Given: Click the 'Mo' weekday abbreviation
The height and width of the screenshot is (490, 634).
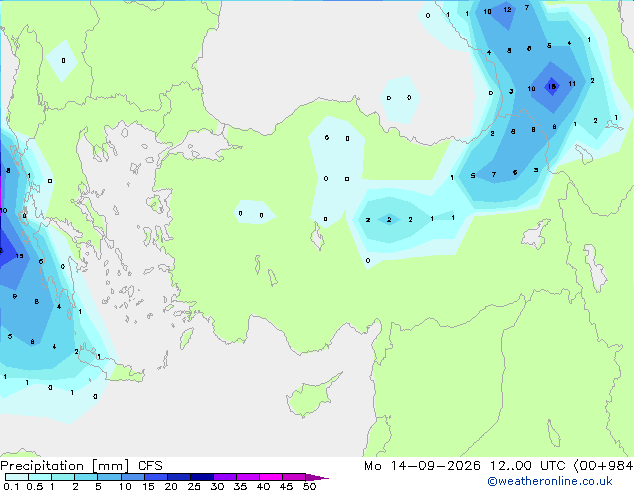Looking at the screenshot, I should coord(373,466).
